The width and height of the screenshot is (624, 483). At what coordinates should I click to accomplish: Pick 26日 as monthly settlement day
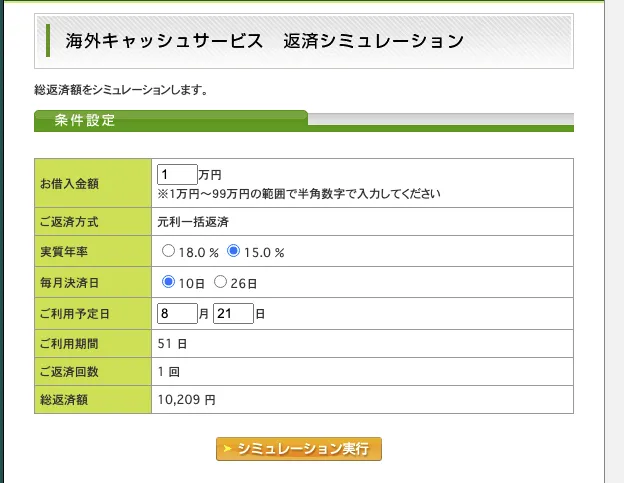(x=221, y=282)
